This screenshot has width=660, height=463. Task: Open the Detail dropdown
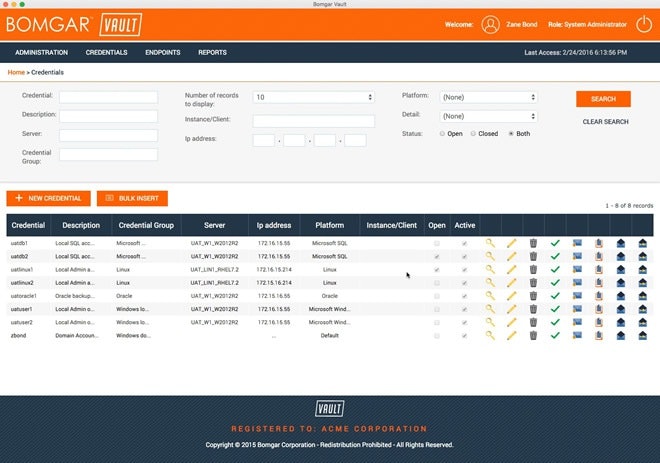tap(488, 116)
